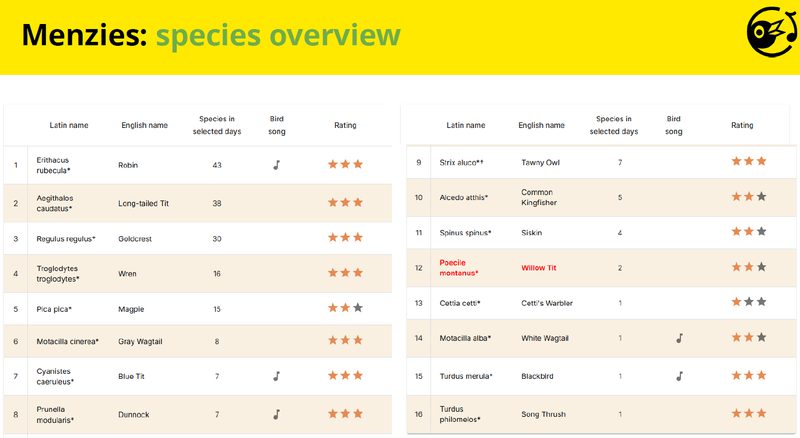Click Latin name header in left table
The image size is (800, 438).
tap(69, 125)
